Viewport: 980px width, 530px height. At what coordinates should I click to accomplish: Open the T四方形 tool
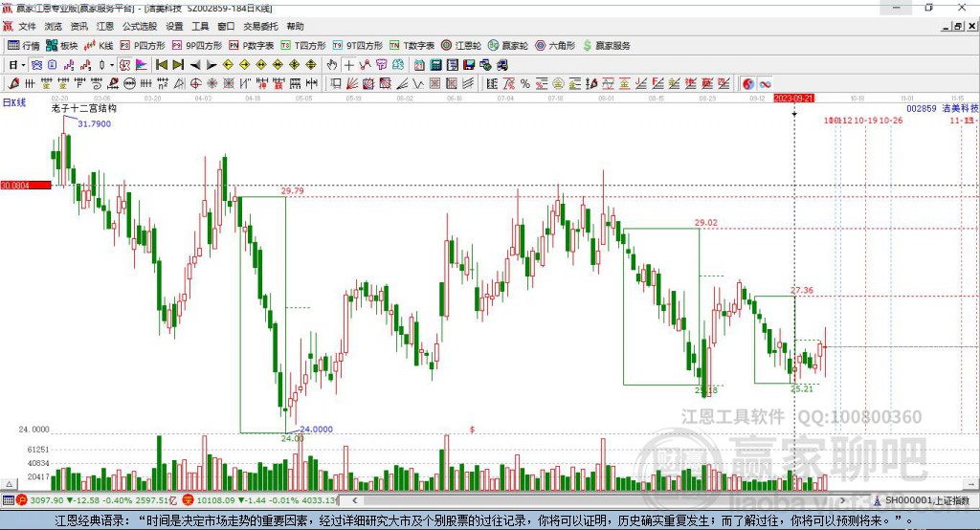coord(303,46)
